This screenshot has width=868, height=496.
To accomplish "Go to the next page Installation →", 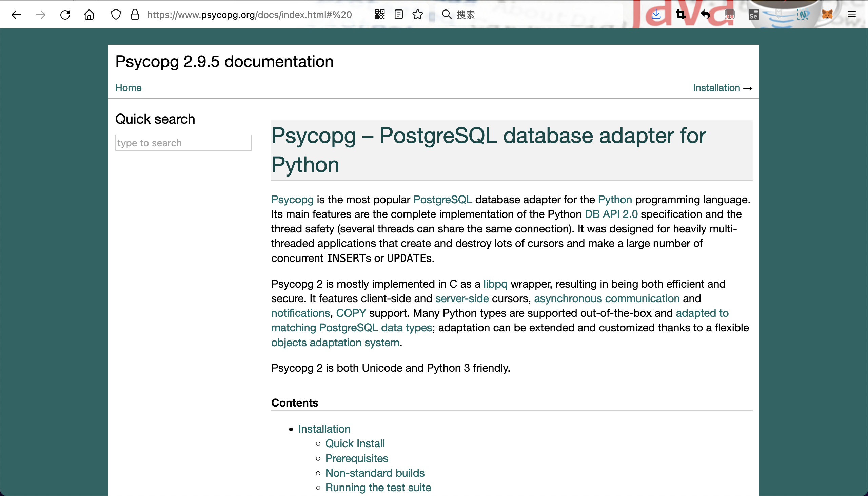I will pyautogui.click(x=723, y=88).
